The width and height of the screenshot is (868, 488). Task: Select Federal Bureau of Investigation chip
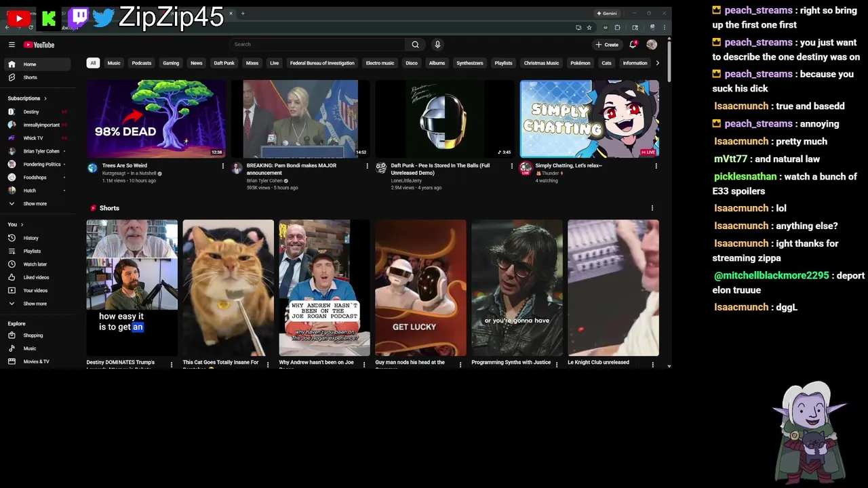tap(322, 63)
